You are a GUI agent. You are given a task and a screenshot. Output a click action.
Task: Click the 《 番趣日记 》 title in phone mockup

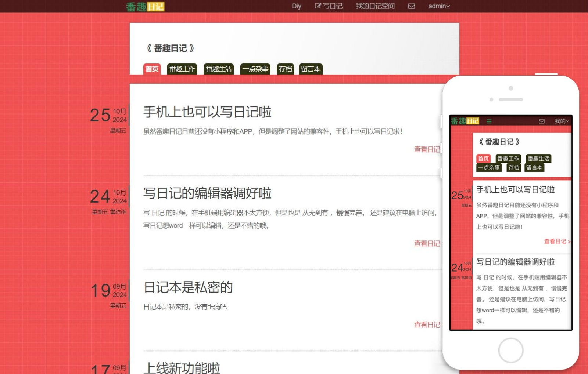(x=499, y=142)
